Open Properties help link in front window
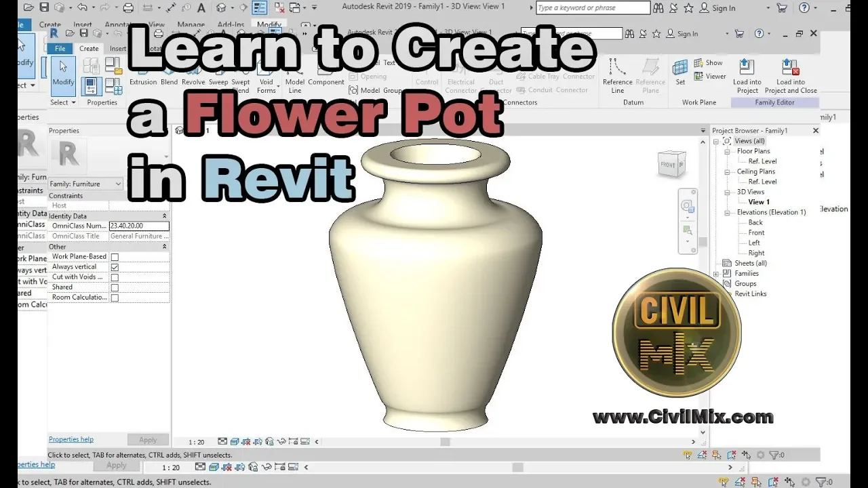The image size is (868, 488). tap(71, 439)
